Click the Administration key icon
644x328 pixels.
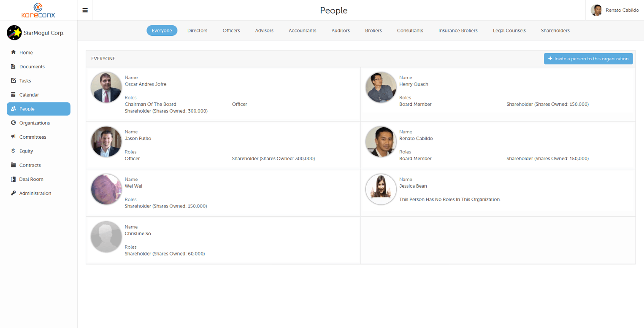pos(14,194)
